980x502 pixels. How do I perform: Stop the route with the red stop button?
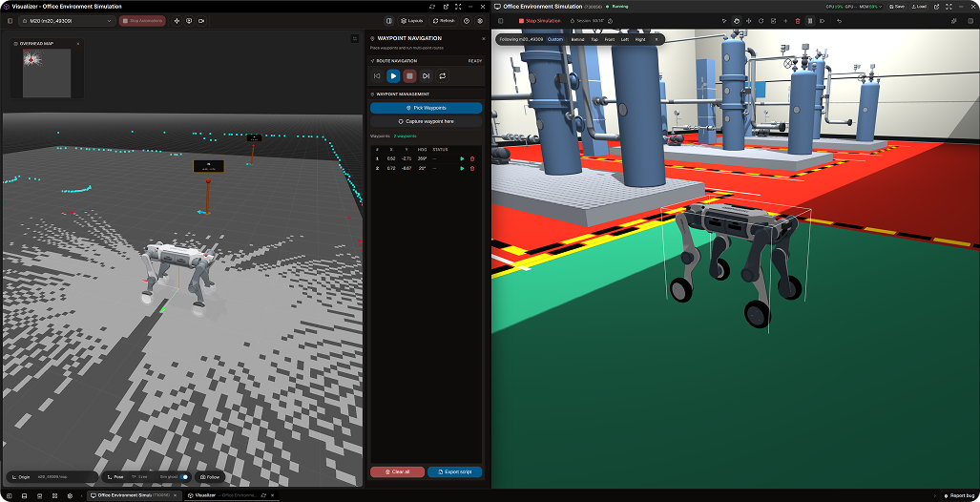click(x=409, y=75)
